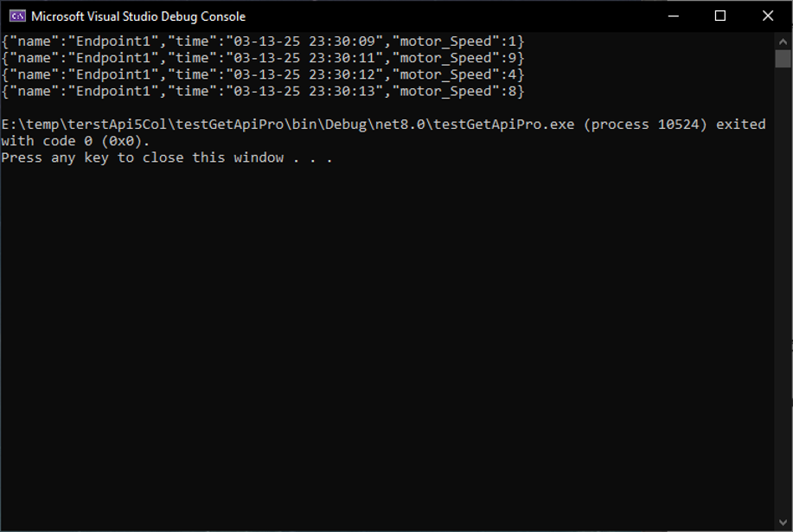The width and height of the screenshot is (793, 532).
Task: Click the log entry timestamped 23:30:13
Action: (x=259, y=91)
